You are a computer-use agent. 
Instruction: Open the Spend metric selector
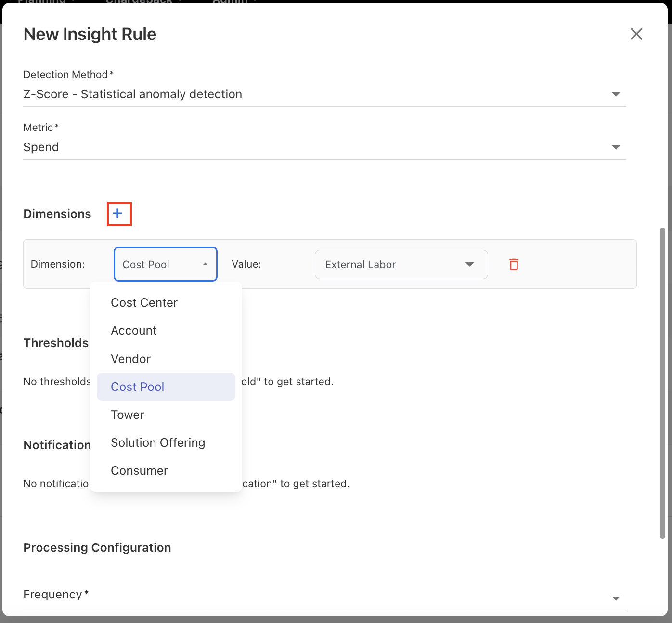(x=318, y=147)
